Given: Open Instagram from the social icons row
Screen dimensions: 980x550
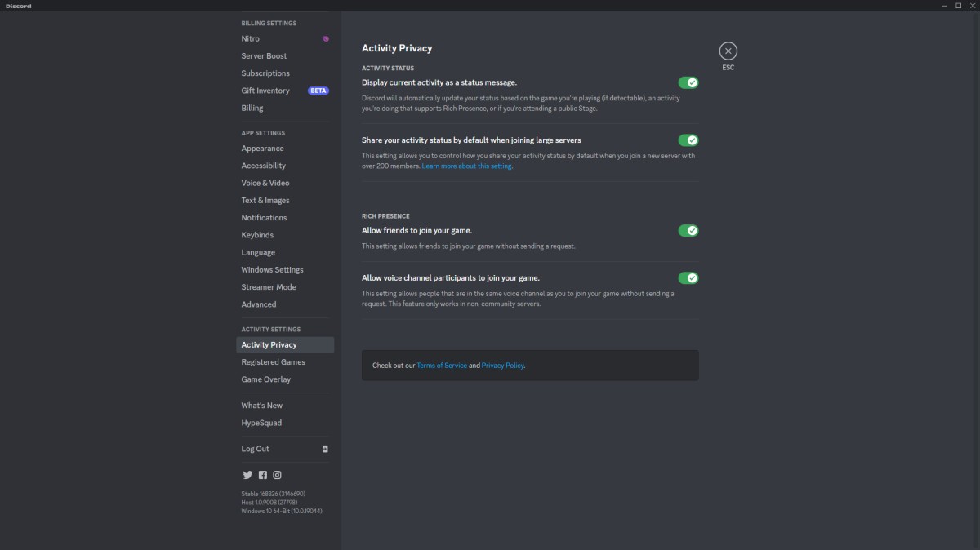Looking at the screenshot, I should coord(277,474).
